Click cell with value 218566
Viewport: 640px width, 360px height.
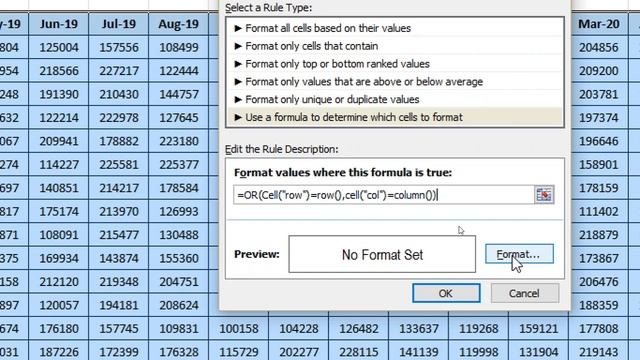point(59,71)
